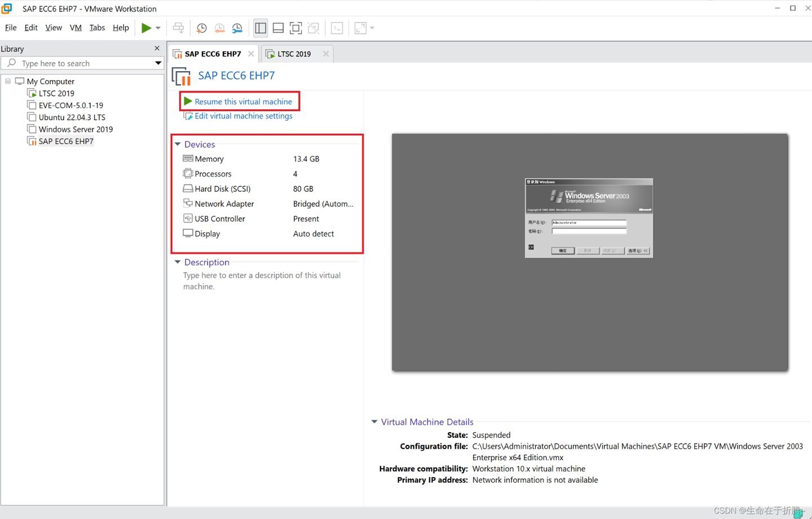
Task: Open the VM menu
Action: 76,28
